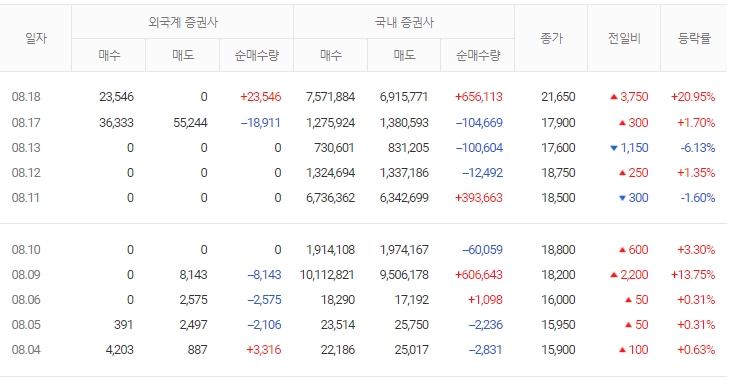This screenshot has height=380, width=734.
Task: Click domestic net volume –2,831
Action: (485, 350)
